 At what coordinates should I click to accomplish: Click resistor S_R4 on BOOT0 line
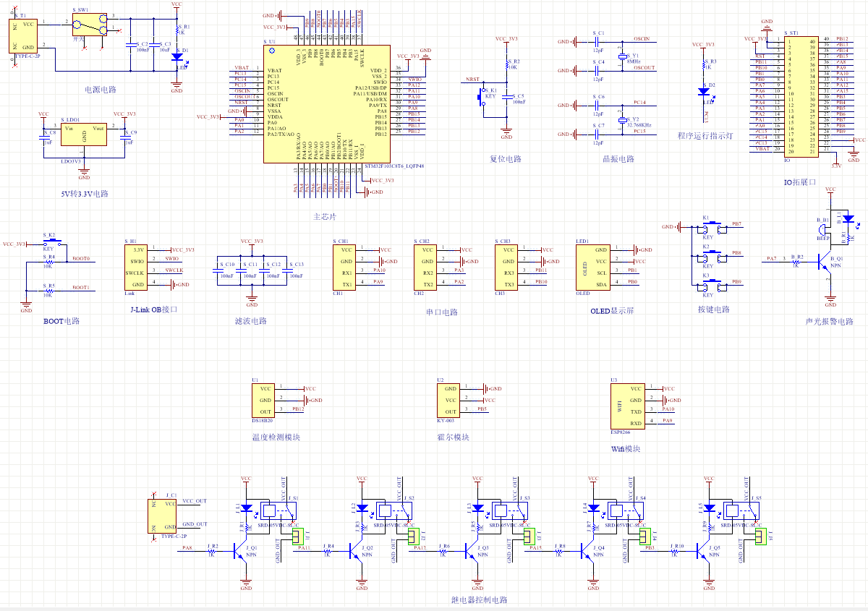point(48,262)
